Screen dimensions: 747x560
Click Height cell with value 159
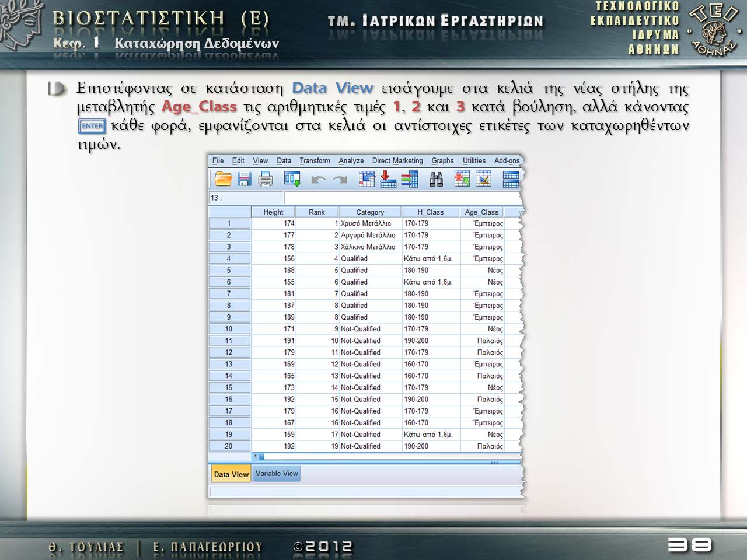(x=273, y=435)
